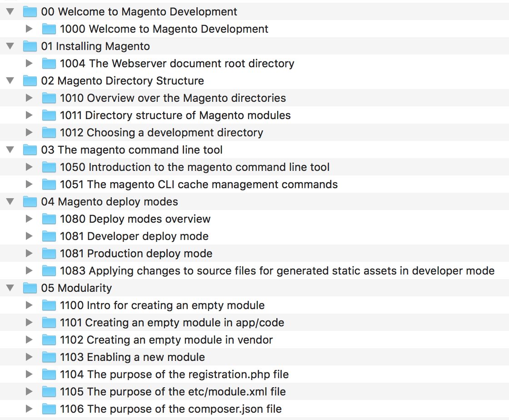This screenshot has width=509, height=420.
Task: Click folder icon of 02 Magento Directory Structure
Action: [x=30, y=80]
